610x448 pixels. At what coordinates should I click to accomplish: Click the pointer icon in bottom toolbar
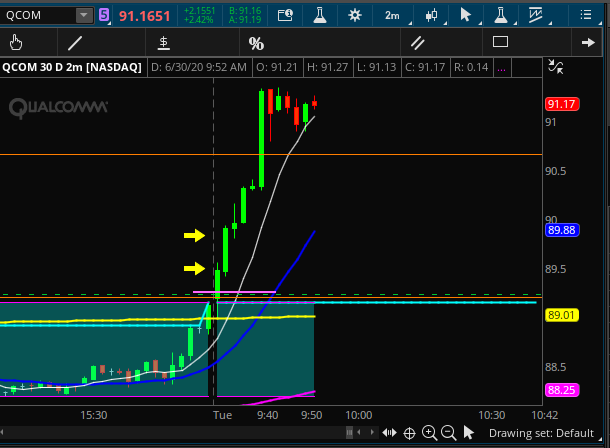click(468, 433)
